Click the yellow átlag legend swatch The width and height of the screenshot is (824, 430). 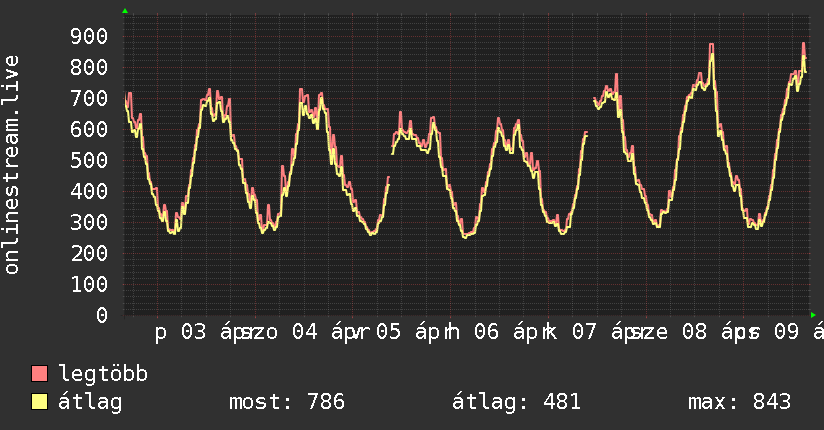(40, 402)
